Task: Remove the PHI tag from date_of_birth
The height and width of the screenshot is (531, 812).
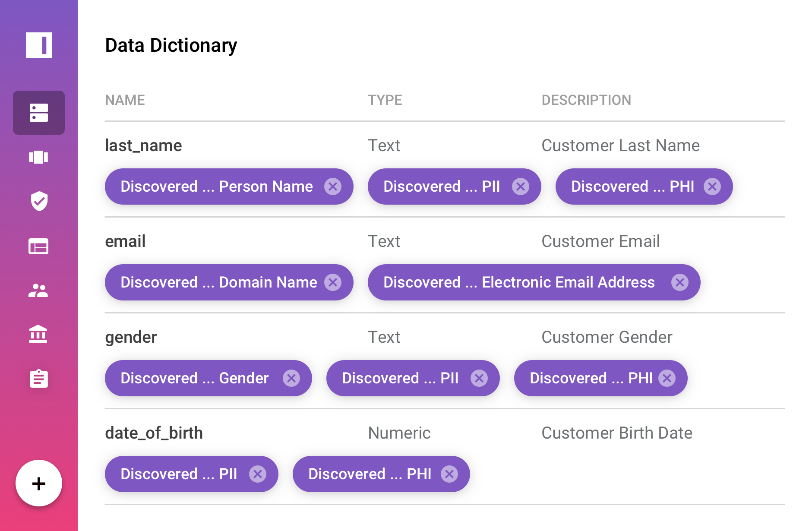Action: point(449,474)
